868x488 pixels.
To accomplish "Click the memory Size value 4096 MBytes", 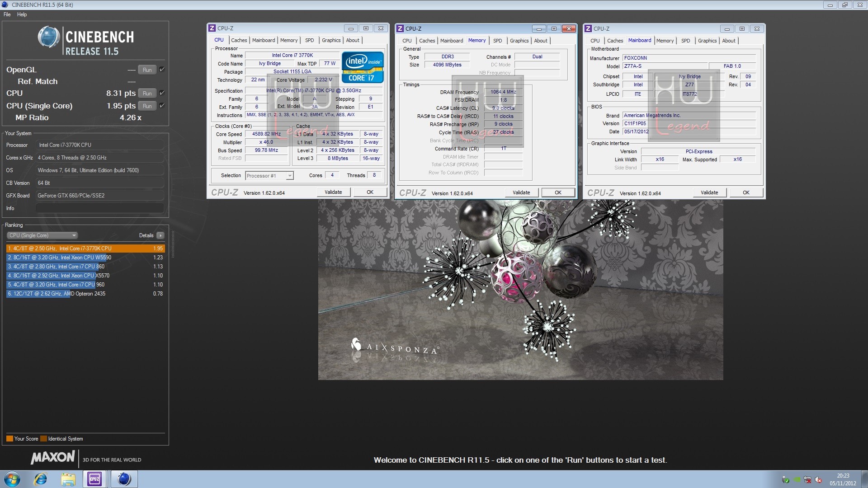I will (x=447, y=65).
